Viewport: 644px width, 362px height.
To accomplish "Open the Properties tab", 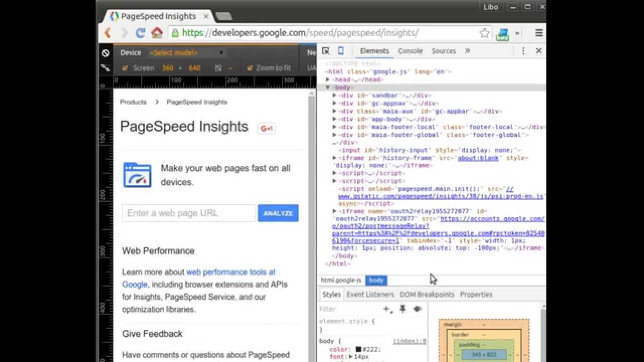I will pos(476,295).
